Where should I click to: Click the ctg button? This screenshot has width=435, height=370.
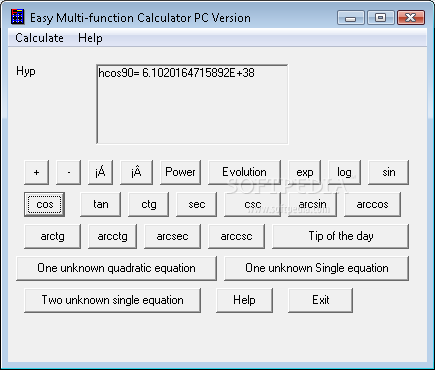[x=148, y=204]
